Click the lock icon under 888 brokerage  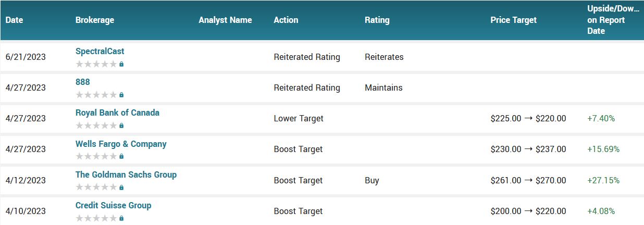point(121,95)
